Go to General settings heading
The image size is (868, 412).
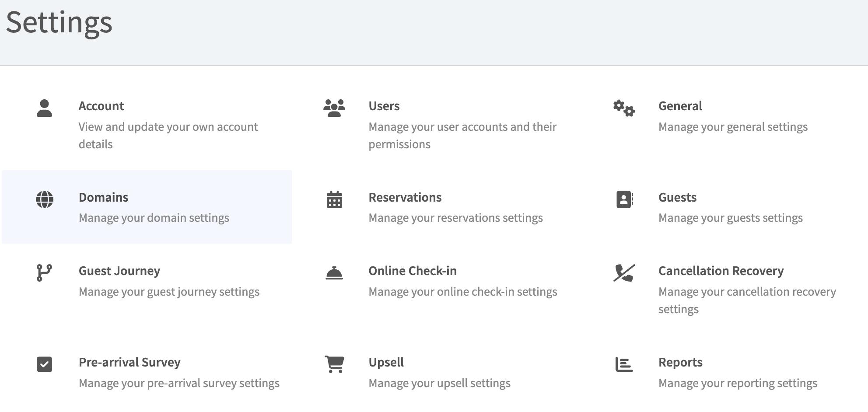tap(680, 106)
